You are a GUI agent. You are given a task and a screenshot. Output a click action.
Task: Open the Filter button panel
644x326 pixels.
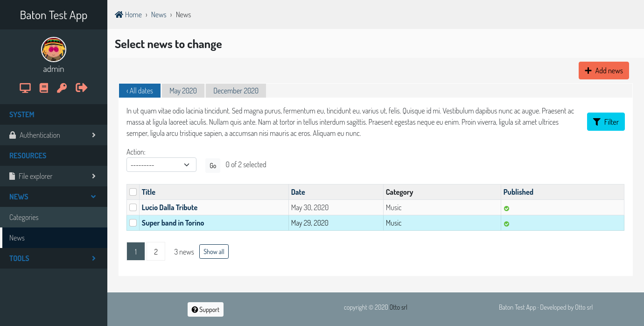click(x=605, y=122)
